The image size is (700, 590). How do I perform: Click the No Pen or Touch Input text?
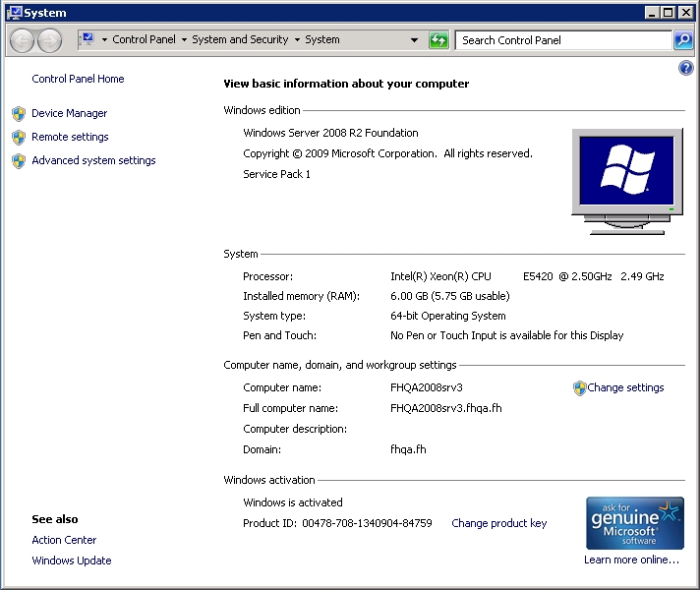(x=506, y=335)
